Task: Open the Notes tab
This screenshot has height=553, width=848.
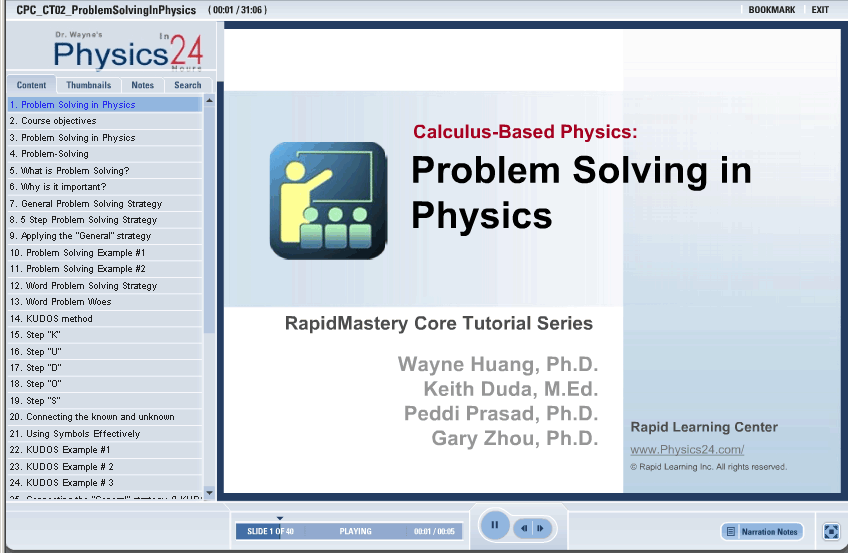Action: click(143, 86)
